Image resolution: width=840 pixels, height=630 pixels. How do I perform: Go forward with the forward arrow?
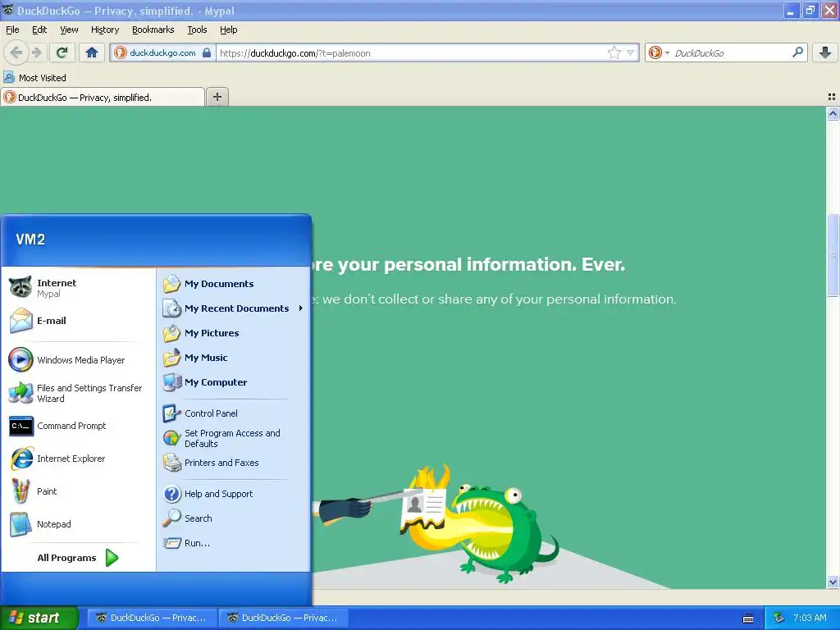(x=36, y=52)
